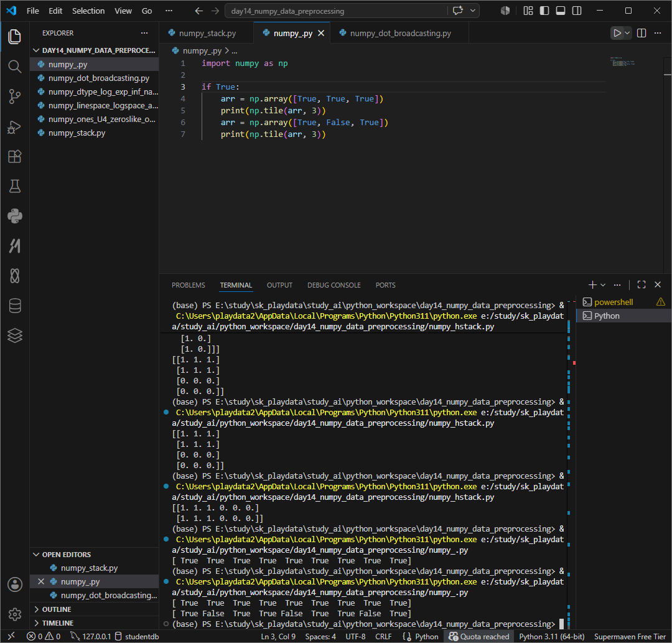Open Copilot dropdown chevron in title bar
This screenshot has height=643, width=672.
tap(472, 11)
